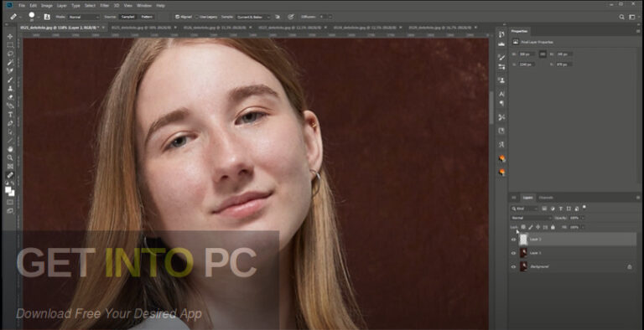Open the layer filter Kind dropdown
The image size is (644, 330).
coord(524,209)
